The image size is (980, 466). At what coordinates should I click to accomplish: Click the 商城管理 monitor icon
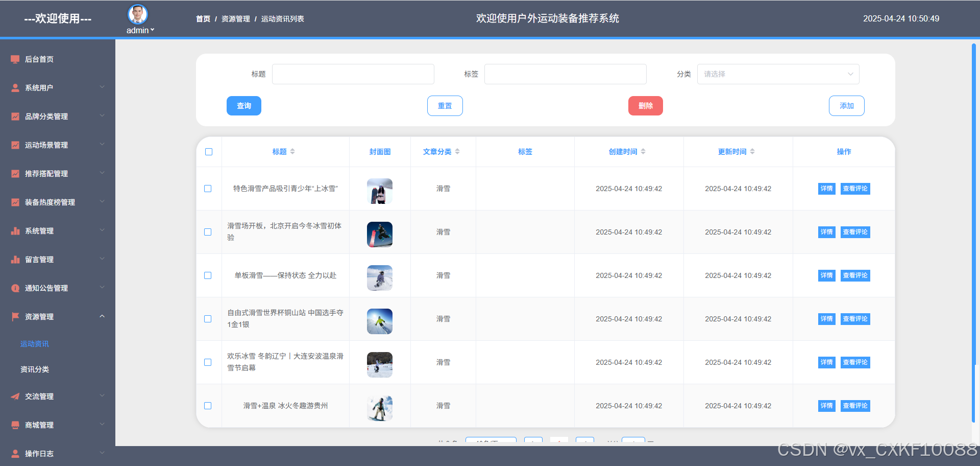pyautogui.click(x=15, y=425)
